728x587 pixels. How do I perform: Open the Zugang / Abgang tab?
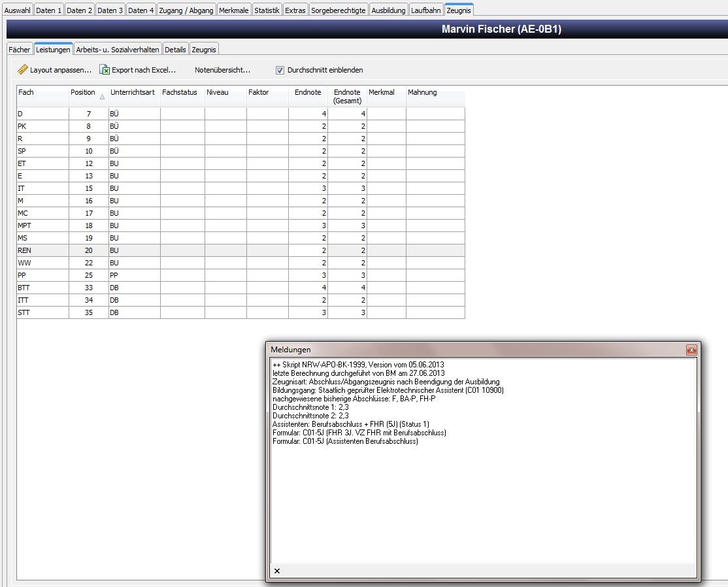click(186, 10)
